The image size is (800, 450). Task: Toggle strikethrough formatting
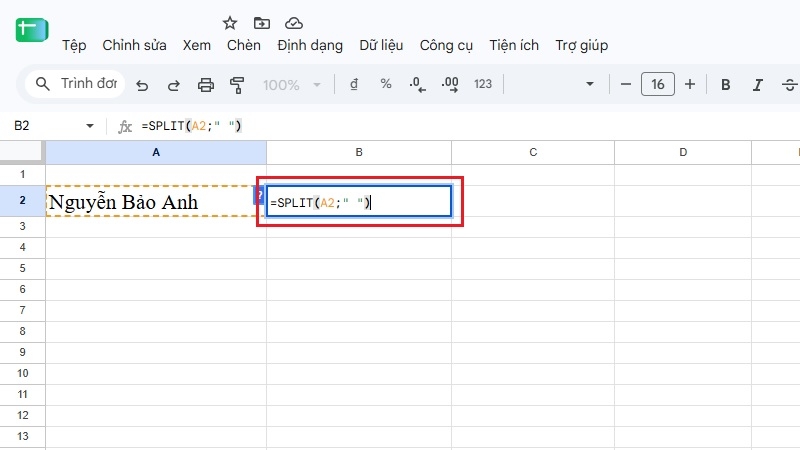[x=789, y=85]
